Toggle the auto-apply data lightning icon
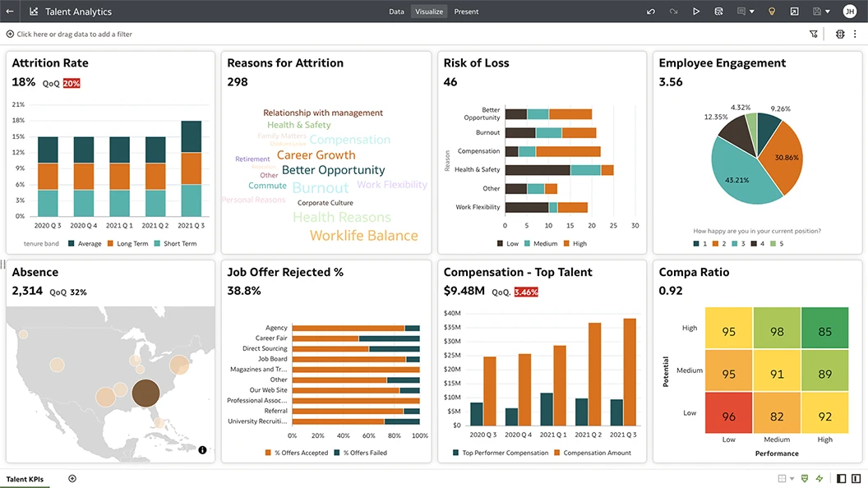The image size is (868, 488). coord(819,479)
